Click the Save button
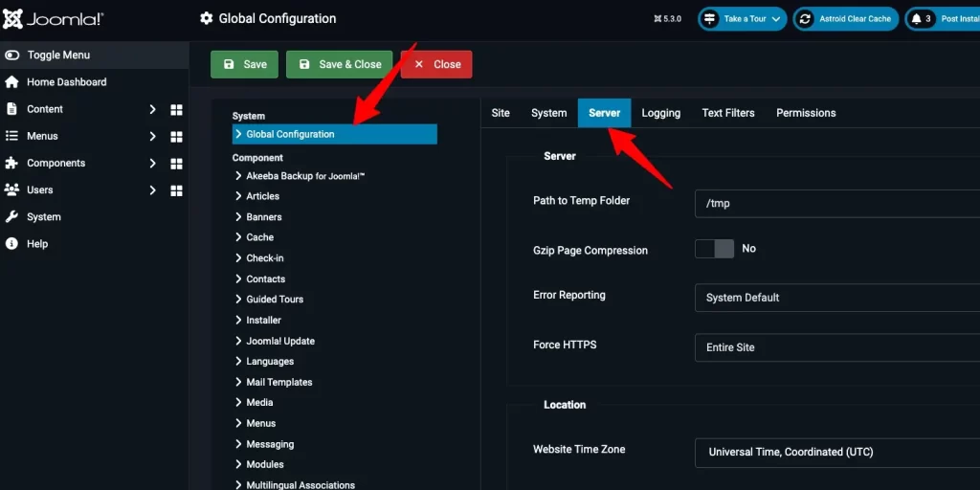Viewport: 980px width, 490px height. pos(244,64)
